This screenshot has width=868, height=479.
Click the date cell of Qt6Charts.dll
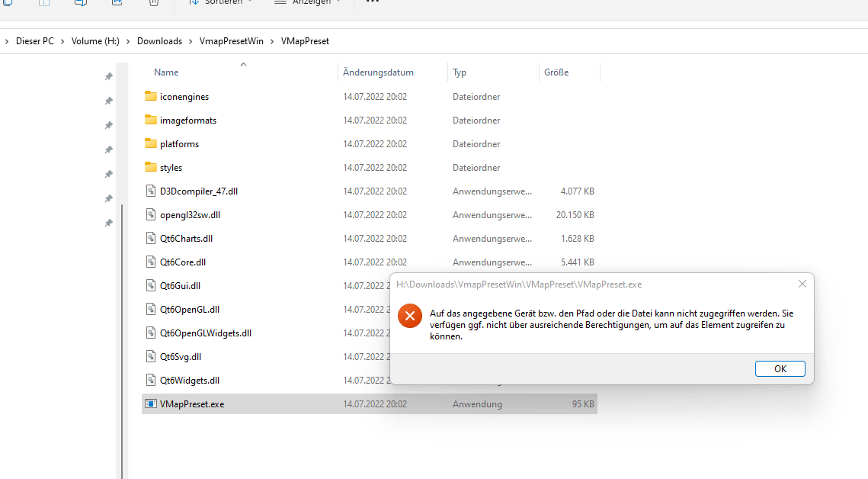(x=375, y=239)
